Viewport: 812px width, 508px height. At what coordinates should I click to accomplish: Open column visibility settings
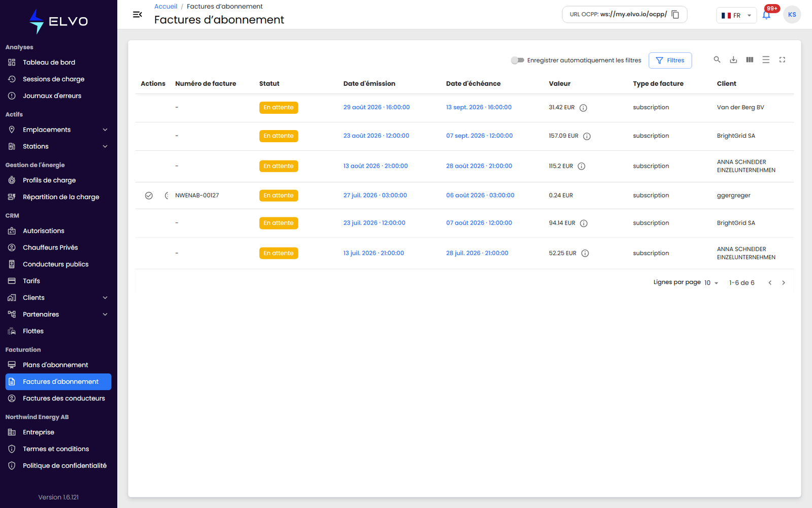click(x=750, y=59)
